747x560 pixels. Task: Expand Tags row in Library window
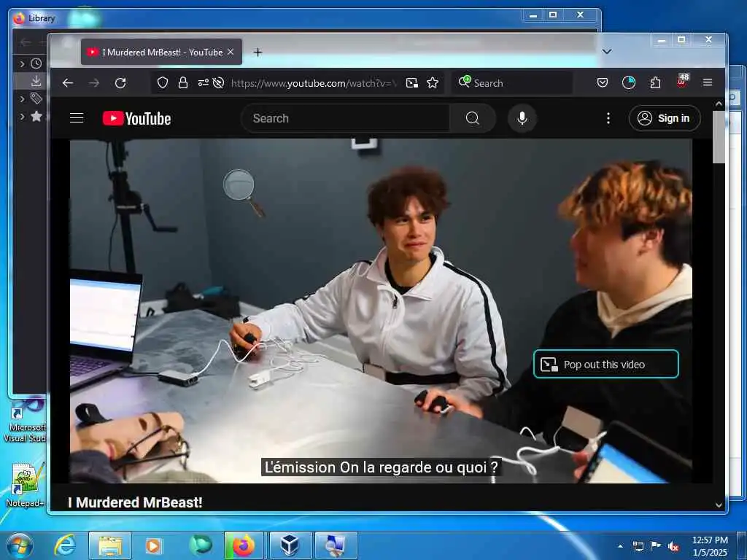coord(22,98)
